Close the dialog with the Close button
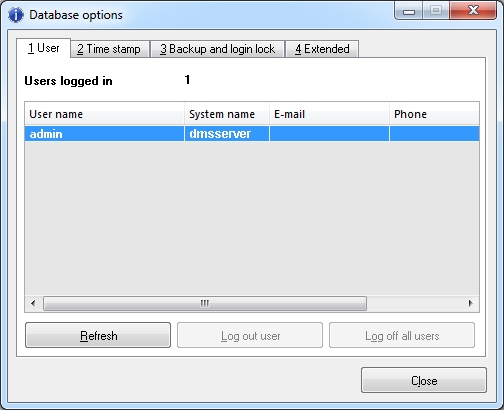Viewport: 504px width, 410px height. click(424, 380)
